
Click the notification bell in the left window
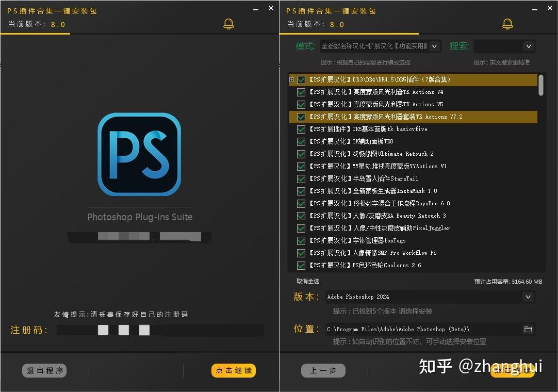tap(229, 24)
